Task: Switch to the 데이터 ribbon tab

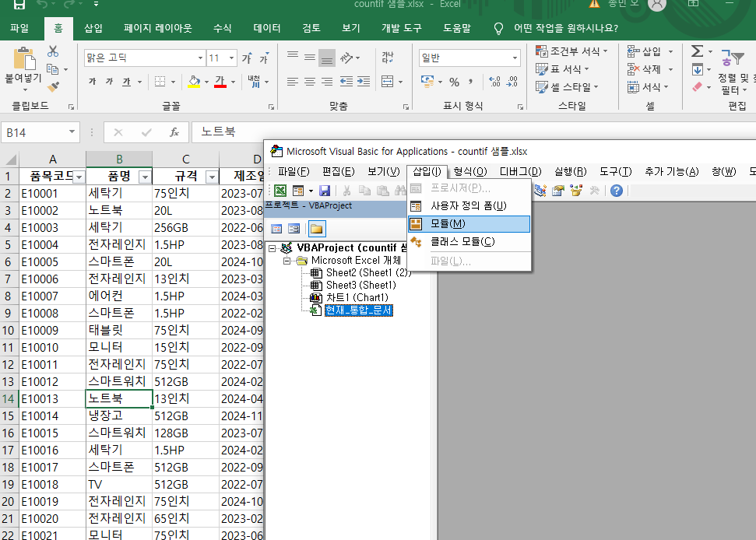Action: [266, 28]
